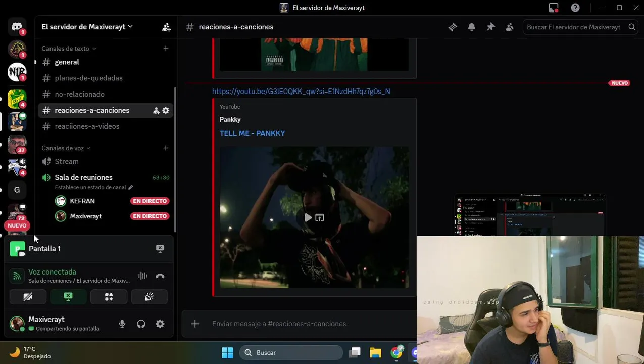Open Discord inbox icon in title bar
Viewport: 644px width, 364px height.
click(554, 8)
